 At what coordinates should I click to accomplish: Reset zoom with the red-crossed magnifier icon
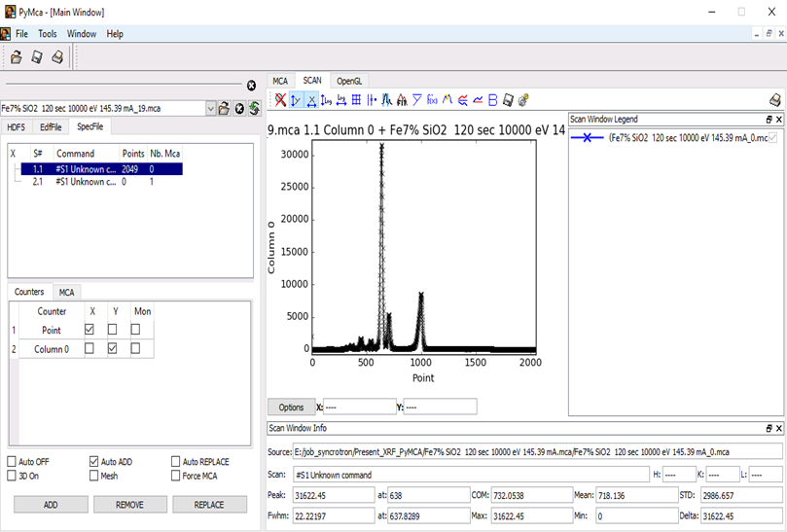(x=280, y=100)
